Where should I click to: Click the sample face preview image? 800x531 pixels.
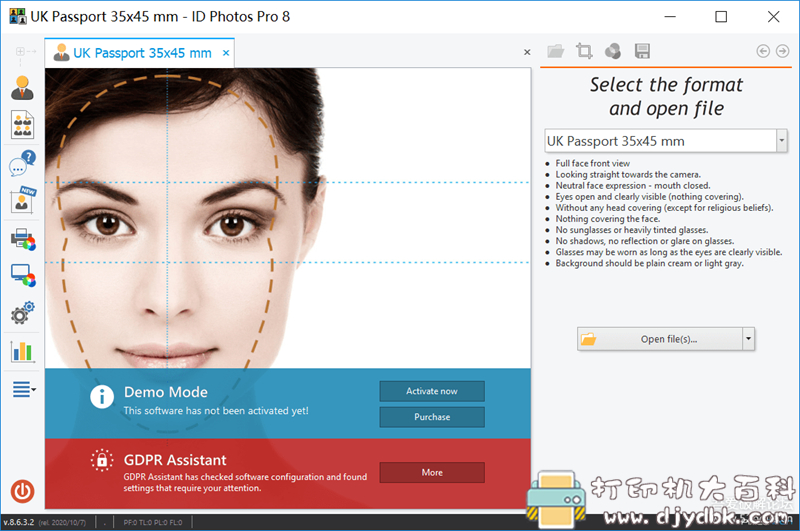coord(288,218)
